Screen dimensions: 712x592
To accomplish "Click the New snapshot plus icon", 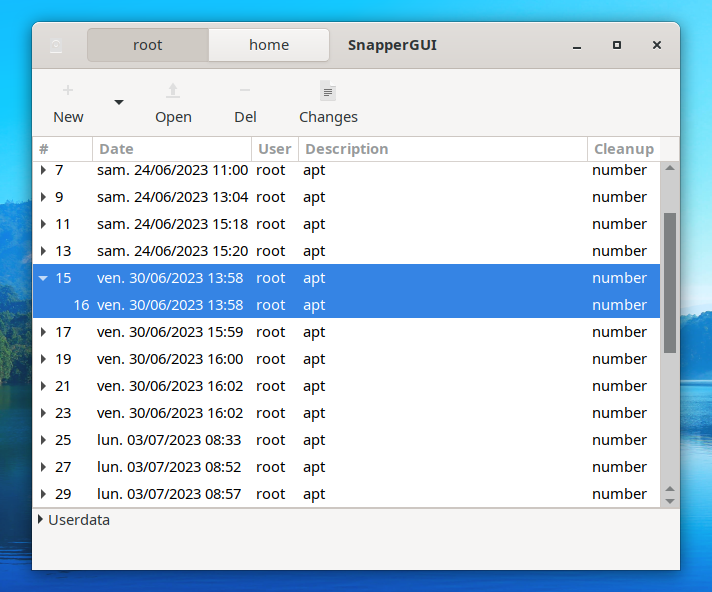I will (68, 91).
